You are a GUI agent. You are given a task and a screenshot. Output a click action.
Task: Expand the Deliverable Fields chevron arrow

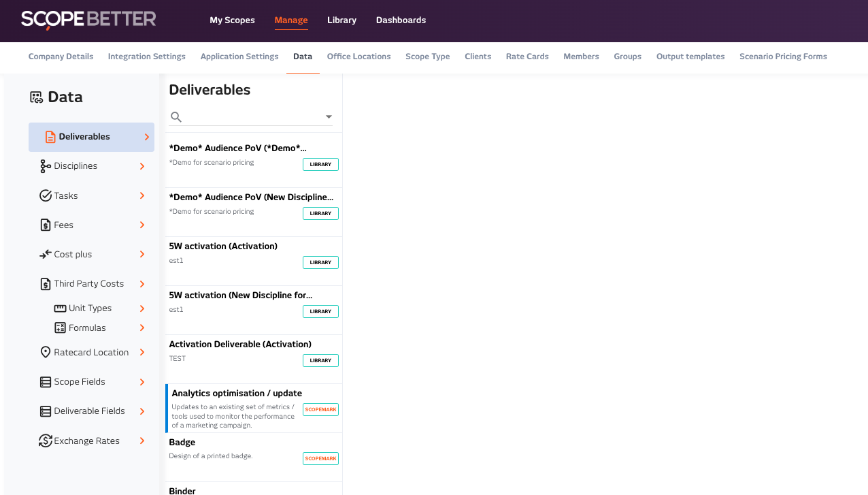click(x=142, y=411)
